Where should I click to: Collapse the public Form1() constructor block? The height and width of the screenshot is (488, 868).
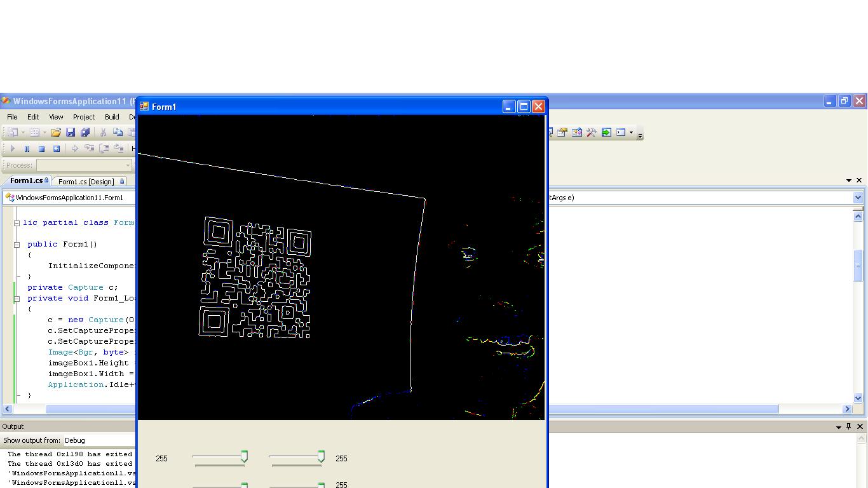point(17,245)
